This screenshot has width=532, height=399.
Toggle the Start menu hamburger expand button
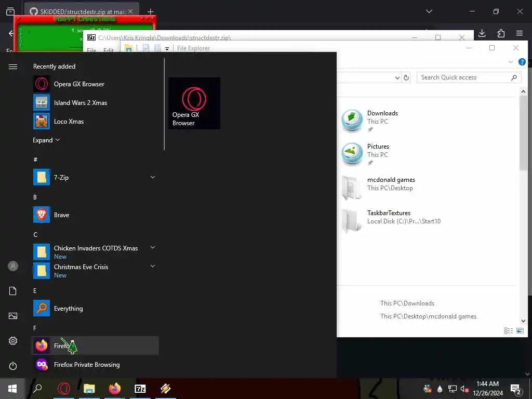click(x=13, y=66)
